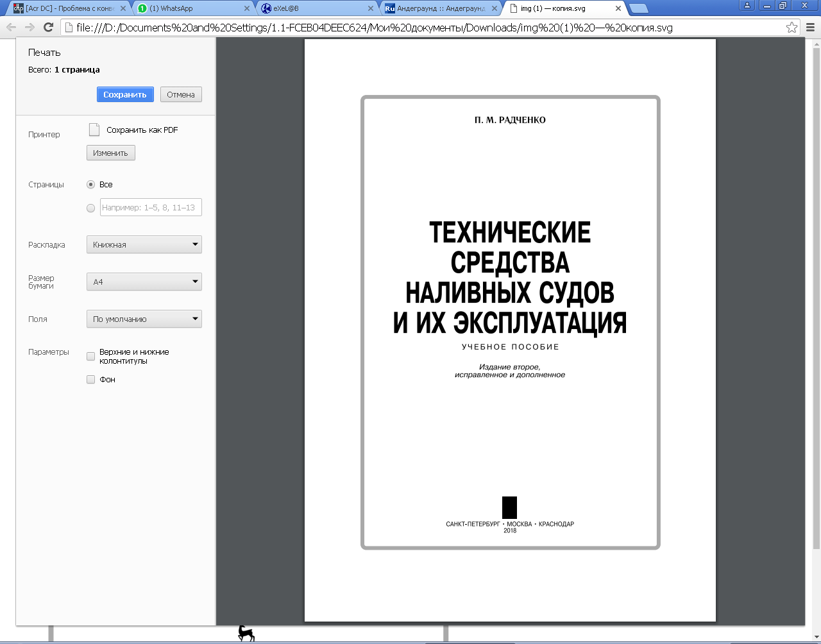The height and width of the screenshot is (644, 821).
Task: Open the Chrome menu hamburger icon
Action: 810,27
